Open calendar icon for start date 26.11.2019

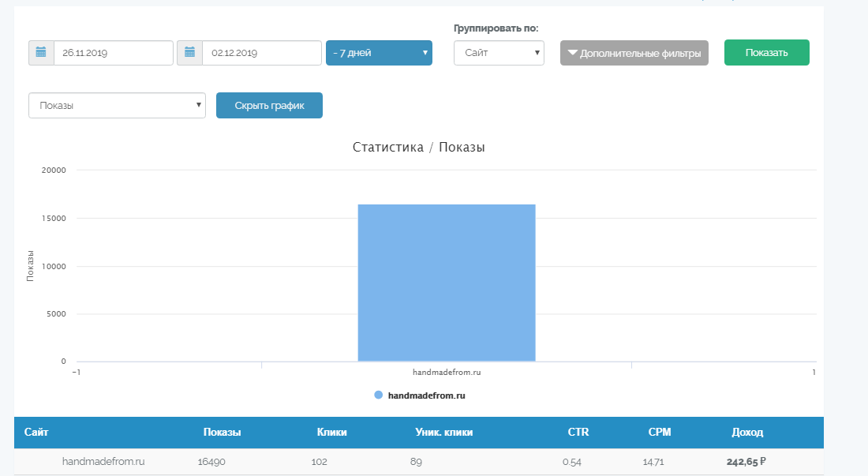41,53
